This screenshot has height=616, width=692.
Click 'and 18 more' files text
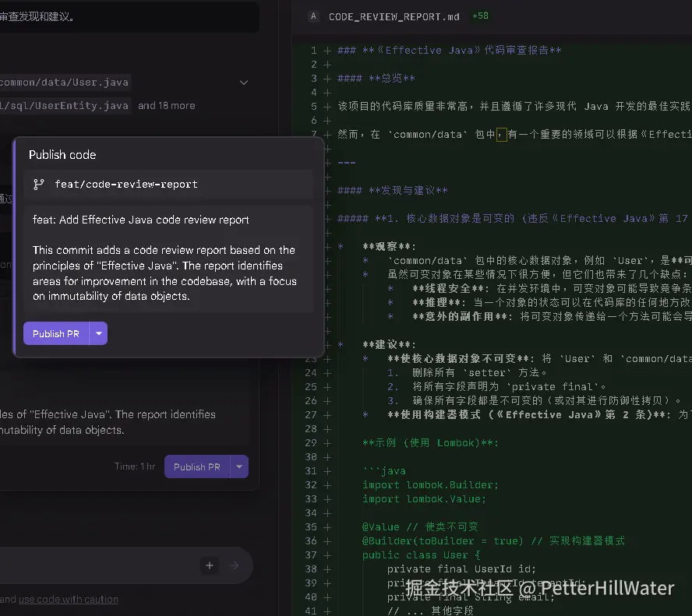pos(167,106)
